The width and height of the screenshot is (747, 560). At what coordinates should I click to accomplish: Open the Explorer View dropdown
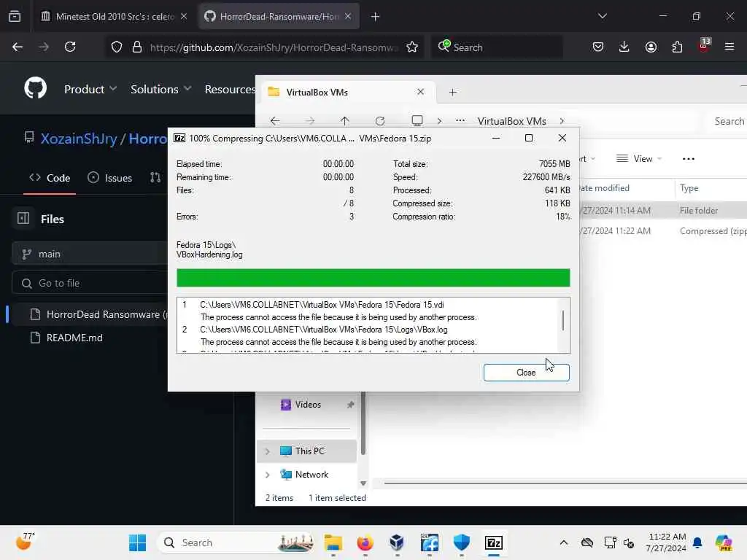[x=639, y=158]
